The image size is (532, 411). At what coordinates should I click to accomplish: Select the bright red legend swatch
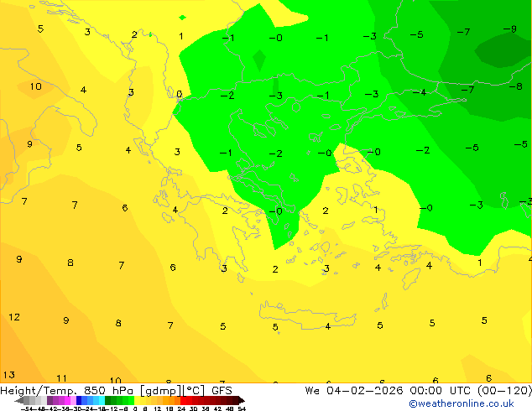(183, 400)
